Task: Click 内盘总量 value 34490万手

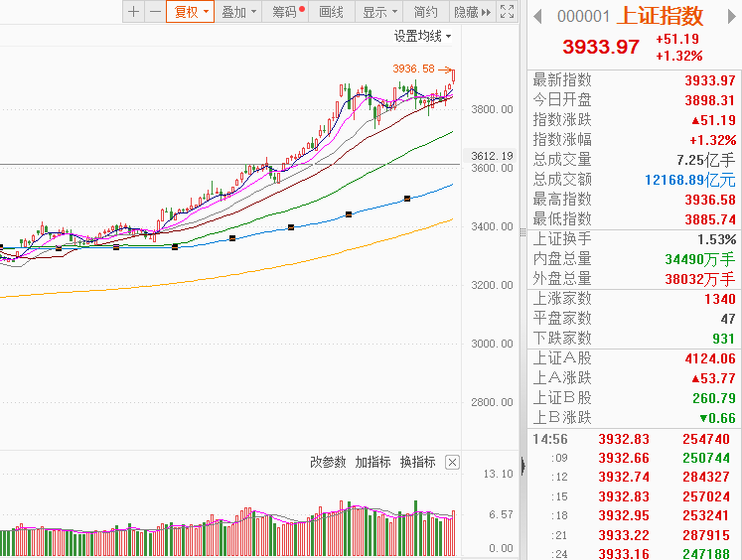Action: (x=700, y=259)
